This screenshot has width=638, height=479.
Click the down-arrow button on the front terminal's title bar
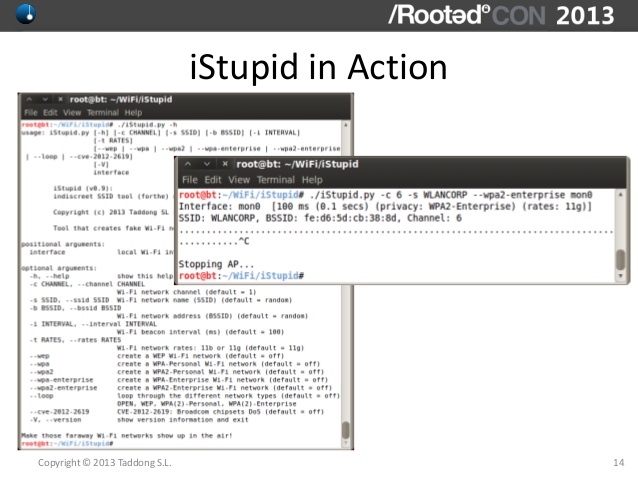[206, 163]
